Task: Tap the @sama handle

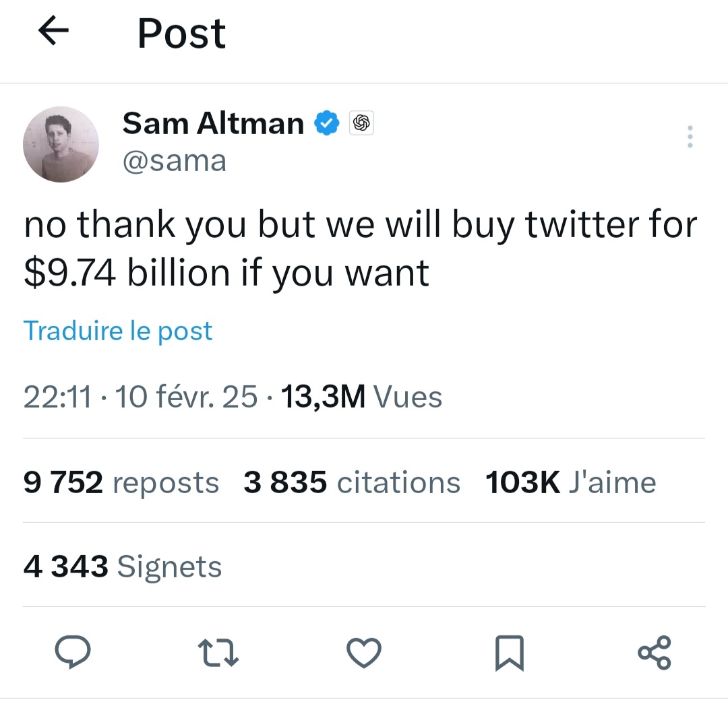Action: point(174,161)
